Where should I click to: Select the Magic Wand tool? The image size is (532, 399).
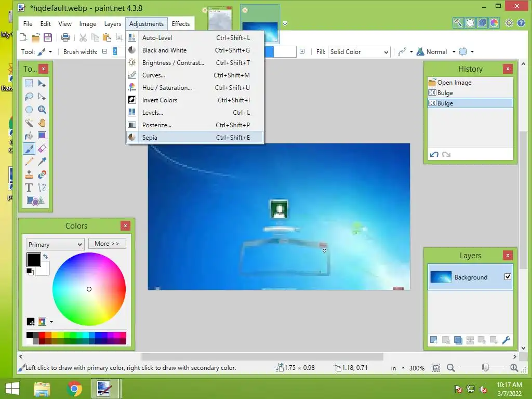[x=29, y=123]
